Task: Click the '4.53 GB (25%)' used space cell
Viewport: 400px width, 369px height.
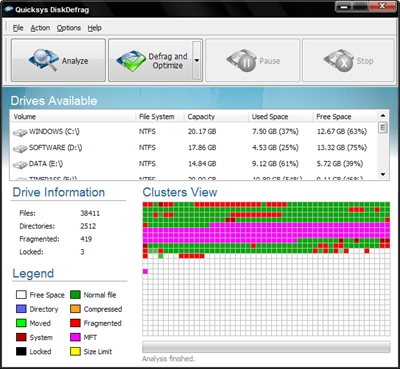Action: click(275, 148)
